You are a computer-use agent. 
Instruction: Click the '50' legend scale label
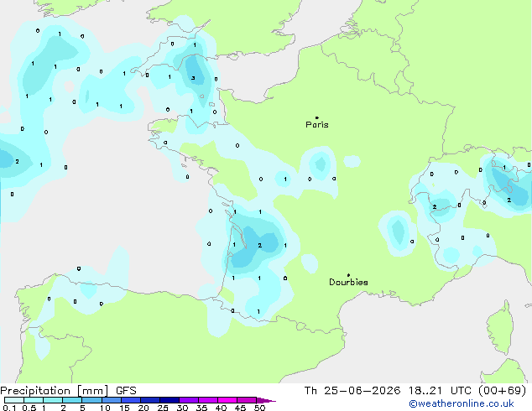pos(260,408)
